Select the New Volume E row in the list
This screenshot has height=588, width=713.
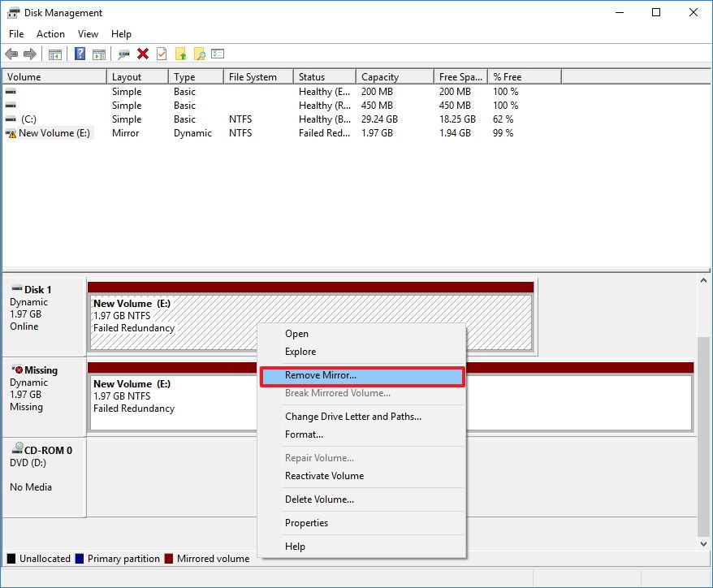point(53,132)
